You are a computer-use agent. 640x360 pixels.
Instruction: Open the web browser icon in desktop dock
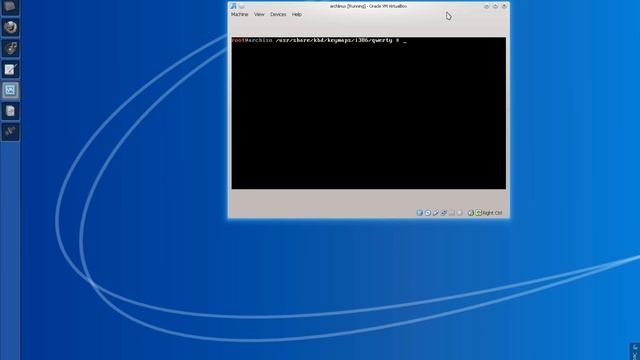pos(10,27)
